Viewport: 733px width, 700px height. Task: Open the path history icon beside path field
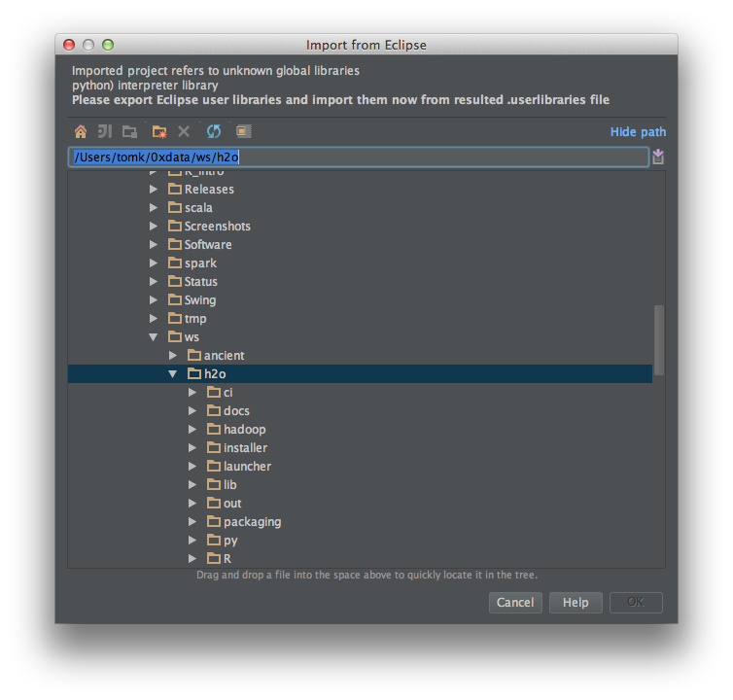coord(658,157)
